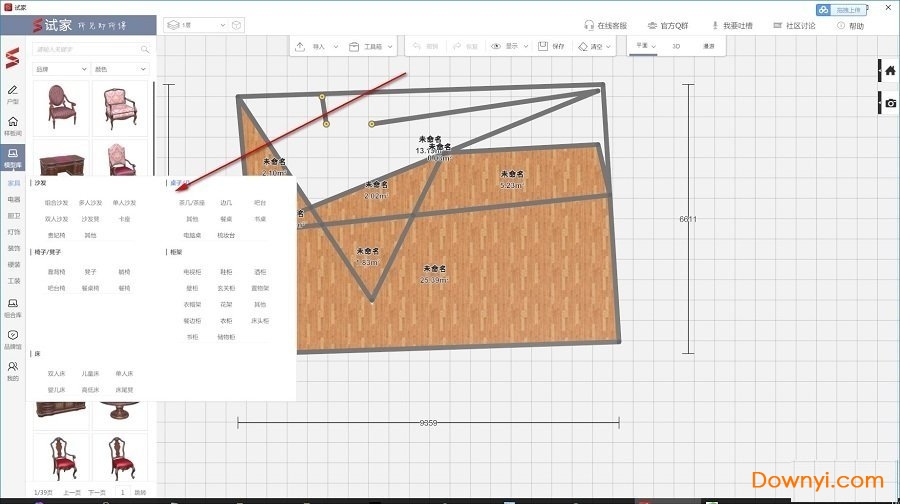The width and height of the screenshot is (900, 504).
Task: Select the 模型库 model library icon
Action: click(x=13, y=156)
